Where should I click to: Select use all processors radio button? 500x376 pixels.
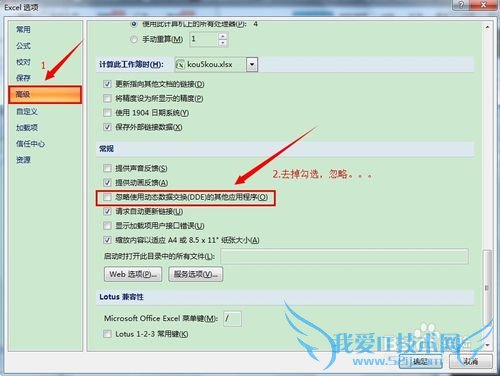point(134,24)
